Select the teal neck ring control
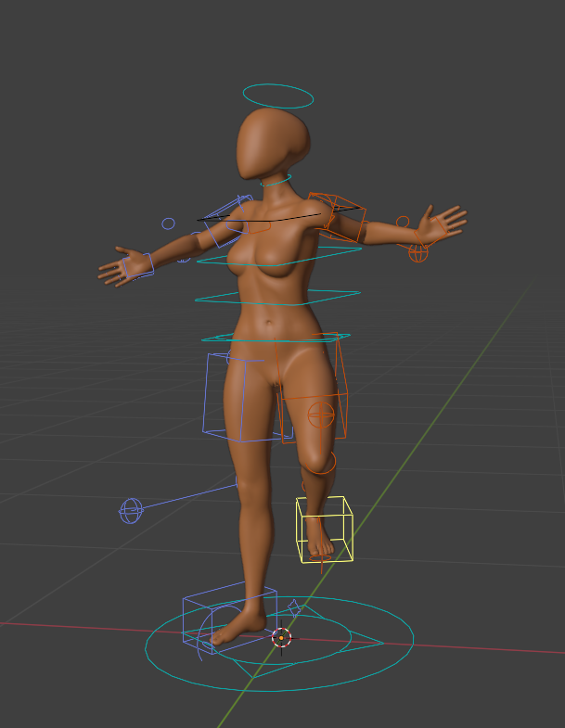The width and height of the screenshot is (565, 728). pos(276,181)
